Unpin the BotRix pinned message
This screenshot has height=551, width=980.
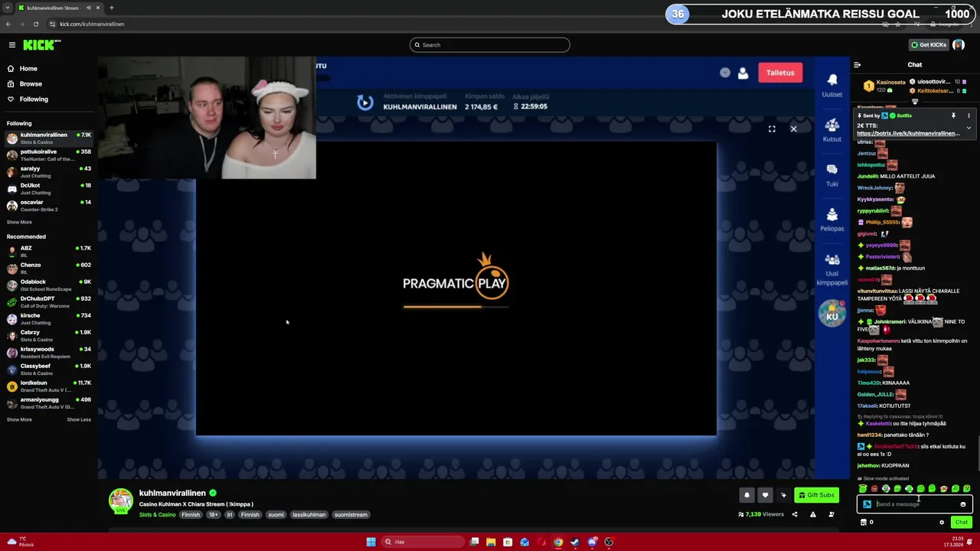pyautogui.click(x=953, y=116)
